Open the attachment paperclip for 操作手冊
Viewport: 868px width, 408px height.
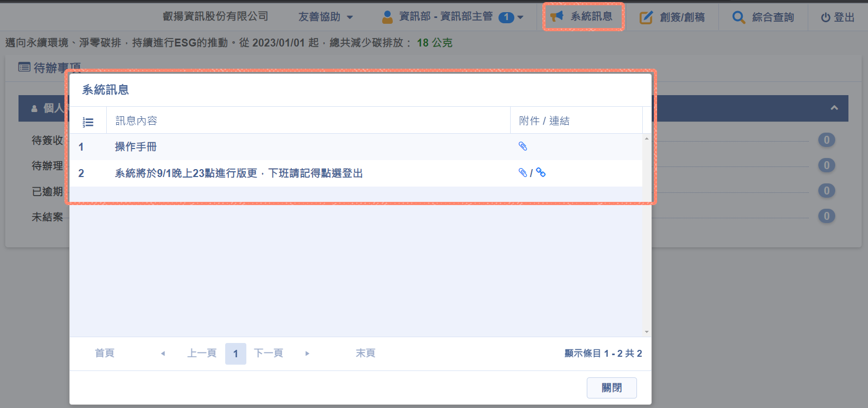click(523, 146)
